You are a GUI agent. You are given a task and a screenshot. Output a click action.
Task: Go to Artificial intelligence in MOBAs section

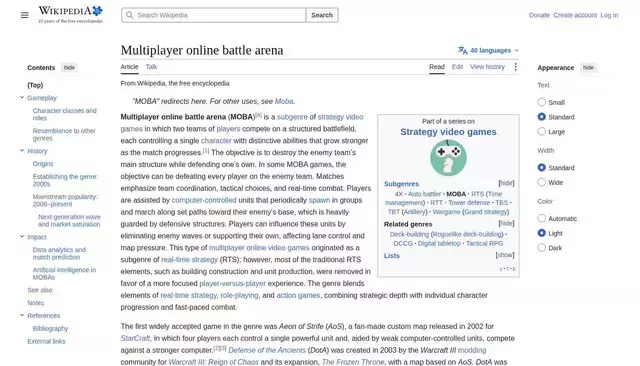[x=64, y=273]
